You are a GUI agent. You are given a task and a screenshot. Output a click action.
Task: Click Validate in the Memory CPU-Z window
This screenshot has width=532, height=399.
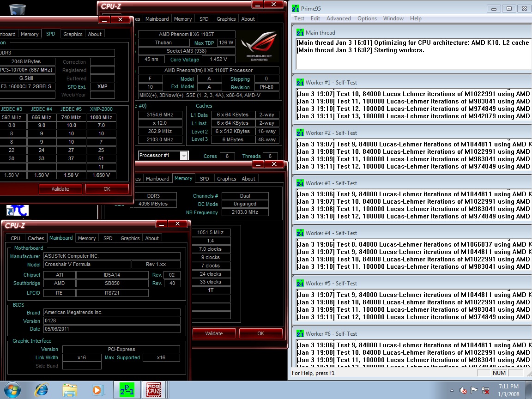coord(214,333)
